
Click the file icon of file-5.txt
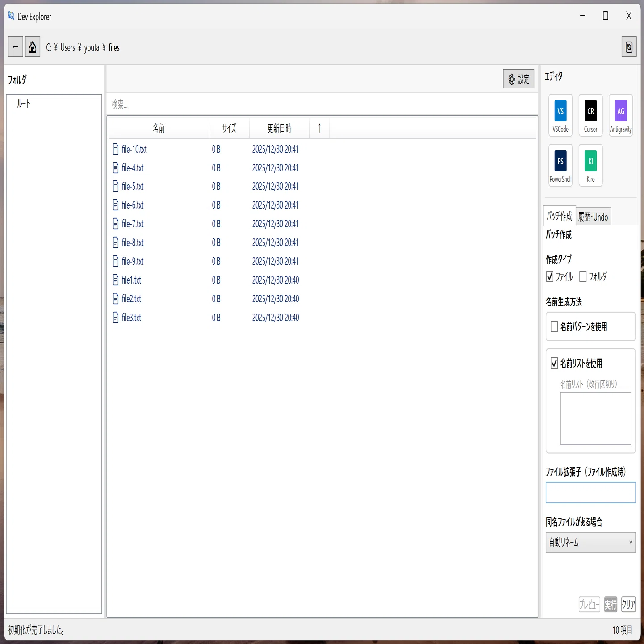tap(116, 186)
